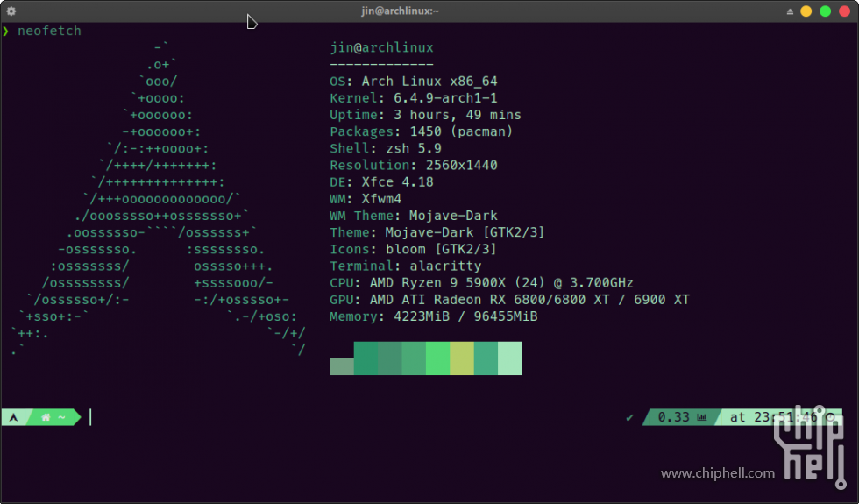Click the 'Terminal: alacritty' line

(x=405, y=266)
